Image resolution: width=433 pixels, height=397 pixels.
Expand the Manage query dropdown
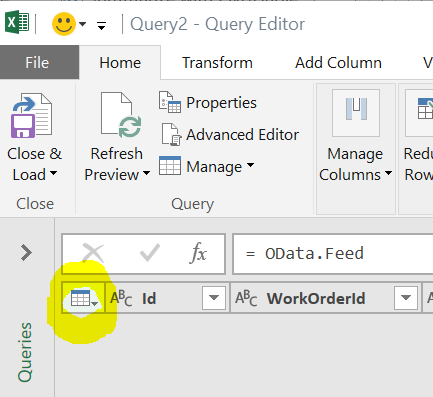coord(207,166)
